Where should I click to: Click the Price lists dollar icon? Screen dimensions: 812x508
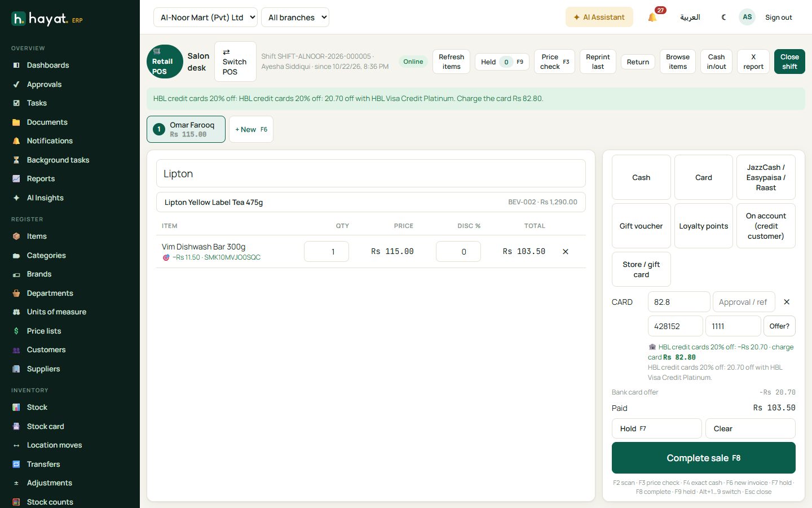coord(16,331)
